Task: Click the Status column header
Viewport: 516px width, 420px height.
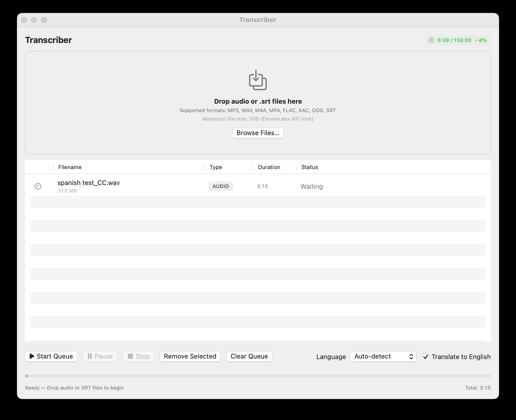Action: (x=310, y=167)
